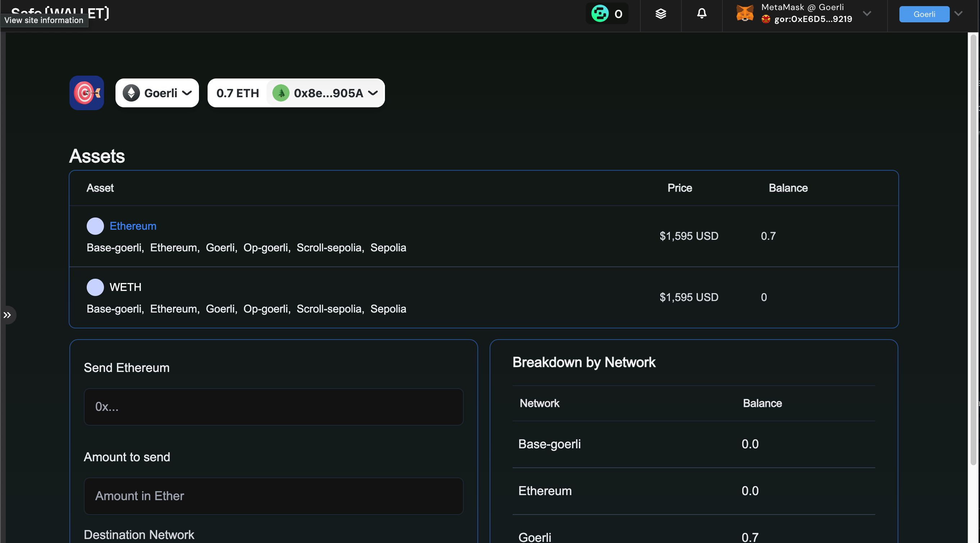Click the Balance header in Breakdown table
The height and width of the screenshot is (543, 980).
[762, 403]
